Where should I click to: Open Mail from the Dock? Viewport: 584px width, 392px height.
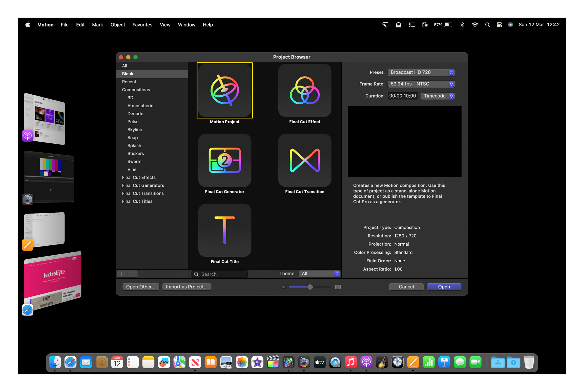point(86,362)
